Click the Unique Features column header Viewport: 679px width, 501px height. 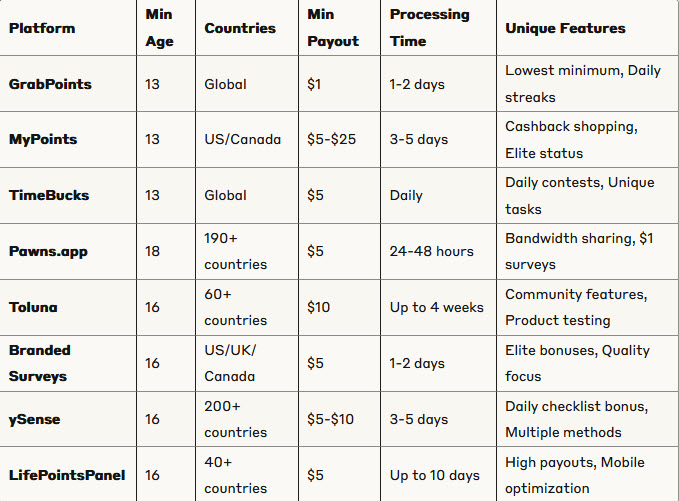point(565,28)
